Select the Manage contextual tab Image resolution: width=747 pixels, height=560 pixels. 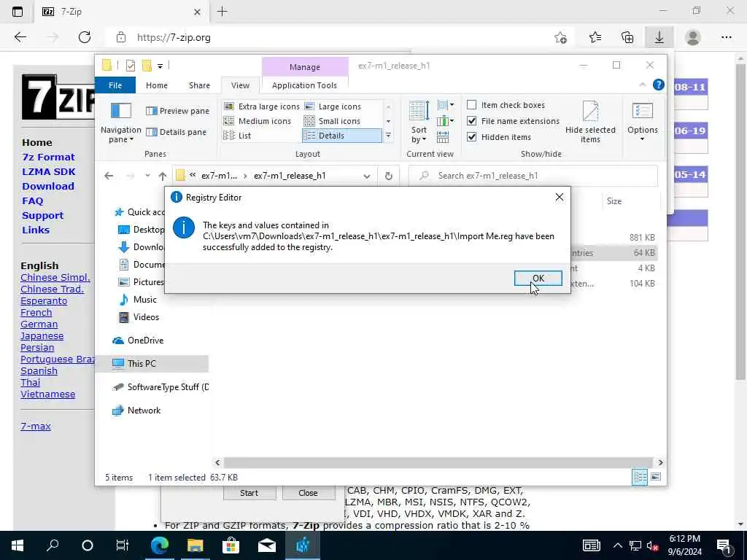(305, 67)
